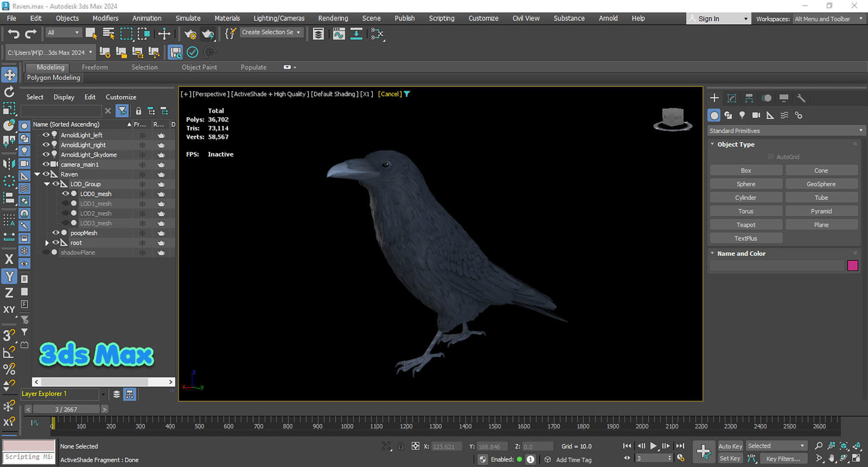The image size is (868, 467).
Task: Click the Undo arrow icon
Action: point(13,33)
